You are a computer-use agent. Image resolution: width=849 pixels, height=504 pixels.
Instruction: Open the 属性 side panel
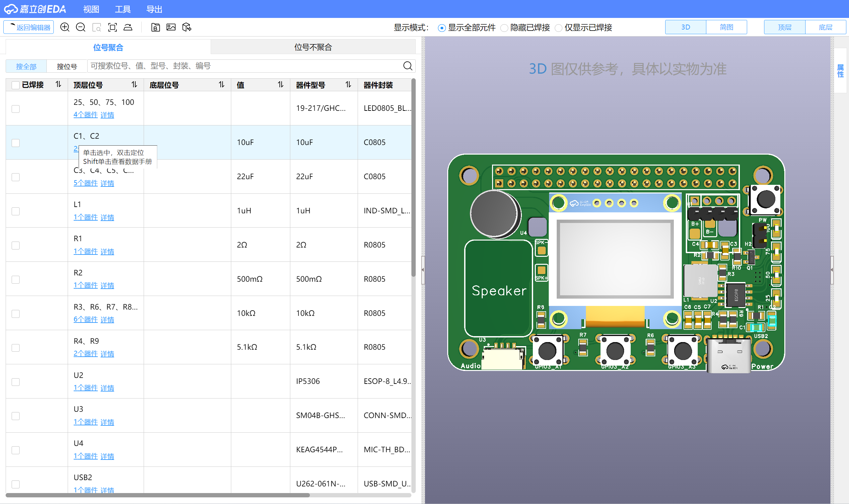pyautogui.click(x=840, y=71)
